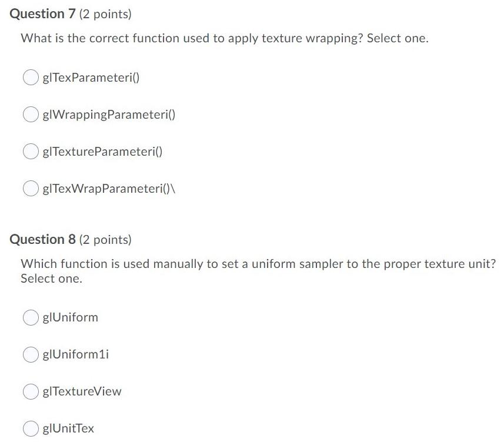Select the glUnitTex radio button
Image resolution: width=504 pixels, height=446 pixels.
tap(31, 428)
